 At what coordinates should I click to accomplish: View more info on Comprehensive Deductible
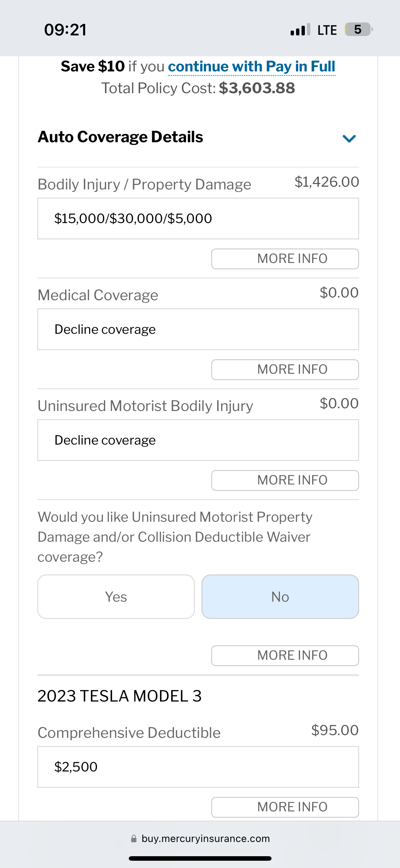[x=285, y=807]
